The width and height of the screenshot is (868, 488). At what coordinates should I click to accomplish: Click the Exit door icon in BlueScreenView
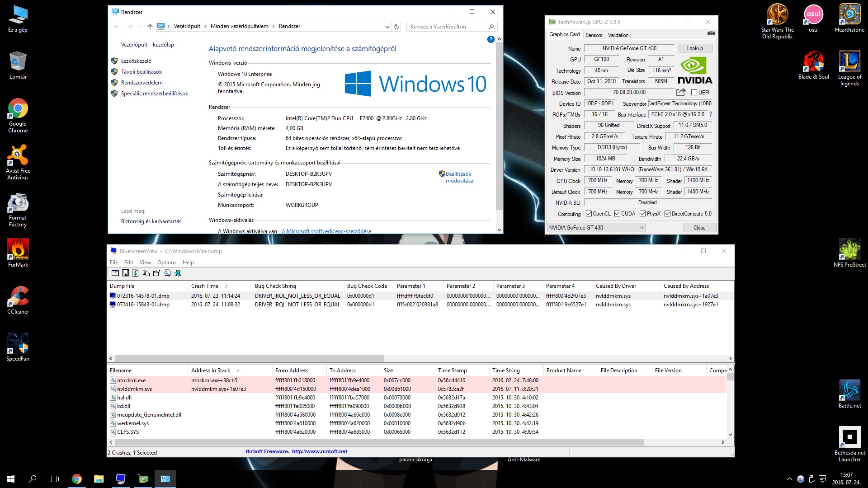[178, 273]
